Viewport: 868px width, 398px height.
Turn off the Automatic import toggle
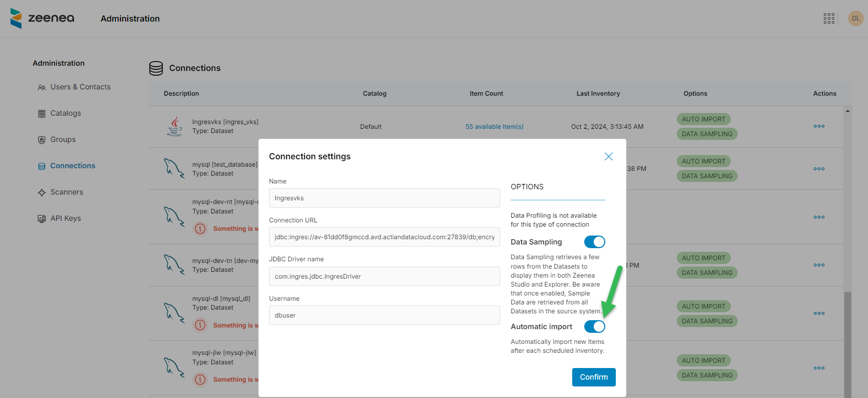[594, 326]
